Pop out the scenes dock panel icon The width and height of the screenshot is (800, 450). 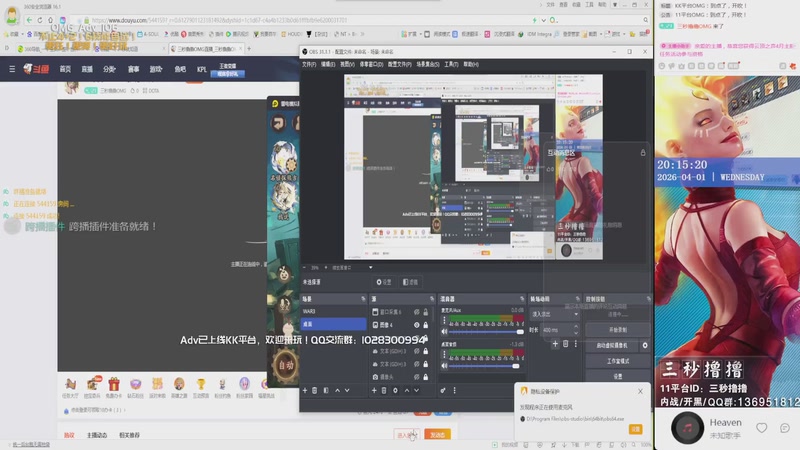click(x=364, y=299)
